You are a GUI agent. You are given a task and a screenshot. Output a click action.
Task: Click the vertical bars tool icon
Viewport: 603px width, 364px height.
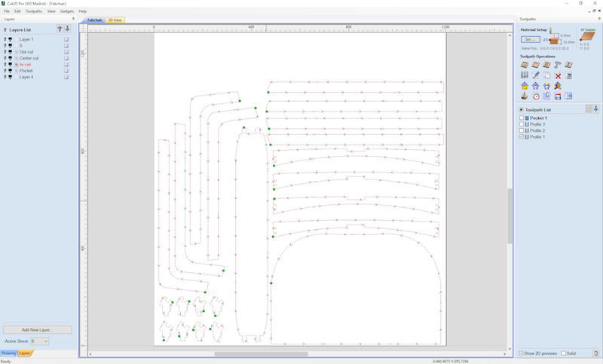pos(525,75)
